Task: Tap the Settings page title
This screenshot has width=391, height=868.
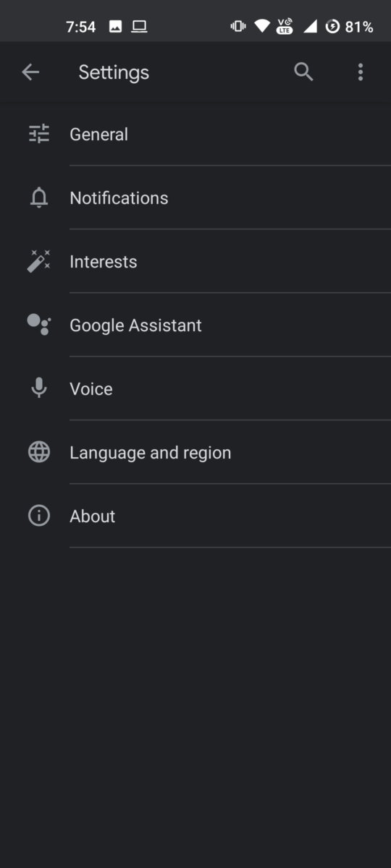Action: pos(114,72)
